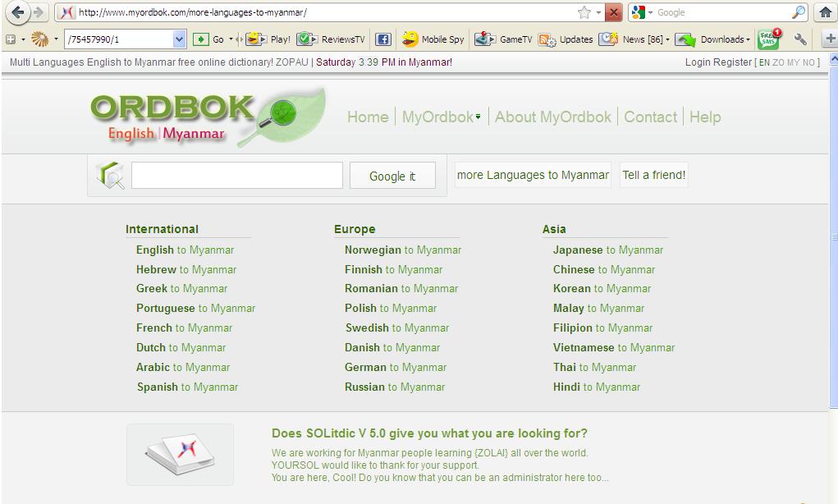This screenshot has height=504, width=838.
Task: Click the browser back arrow button
Action: [17, 12]
